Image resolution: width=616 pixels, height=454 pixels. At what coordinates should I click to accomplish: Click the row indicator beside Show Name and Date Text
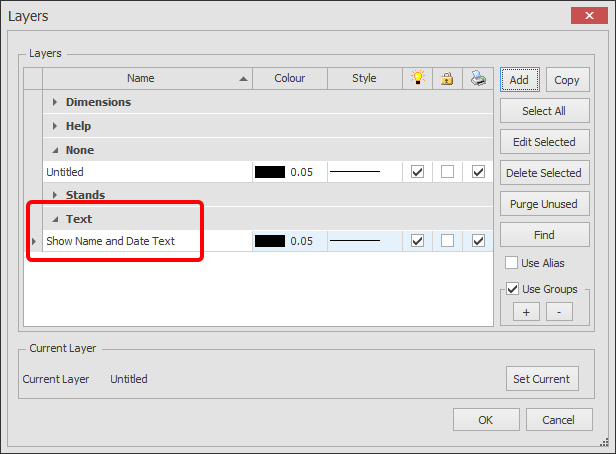33,241
